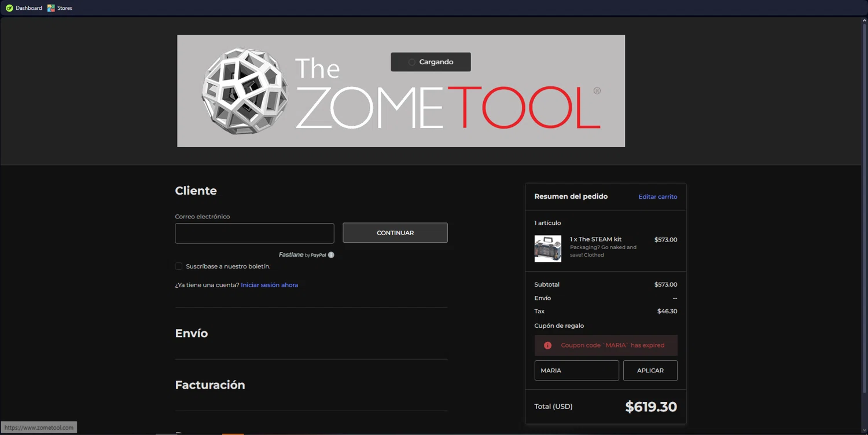Click the STEAM kit product thumbnail
The image size is (868, 435).
tap(547, 248)
